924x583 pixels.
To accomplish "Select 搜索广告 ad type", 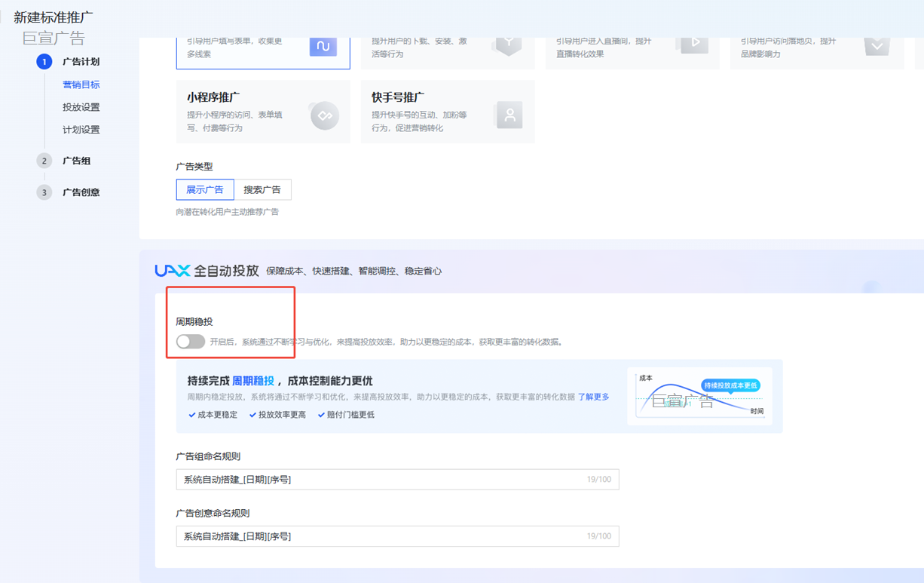I will [x=262, y=189].
